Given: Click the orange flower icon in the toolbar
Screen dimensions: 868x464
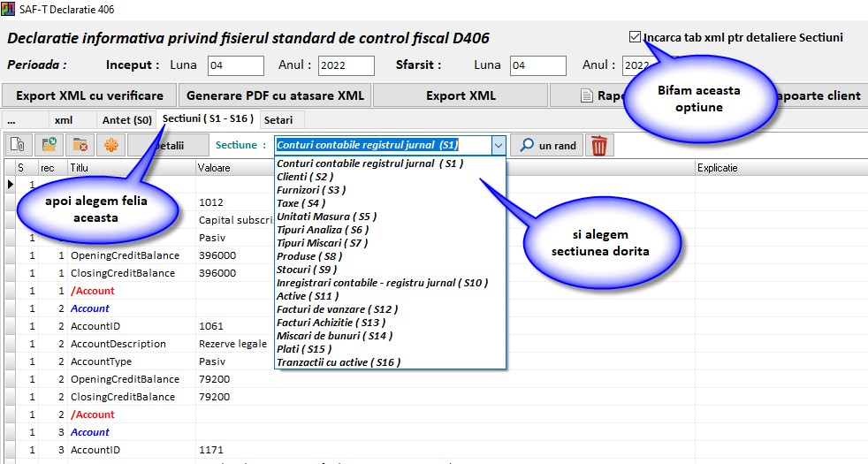Looking at the screenshot, I should pyautogui.click(x=111, y=145).
